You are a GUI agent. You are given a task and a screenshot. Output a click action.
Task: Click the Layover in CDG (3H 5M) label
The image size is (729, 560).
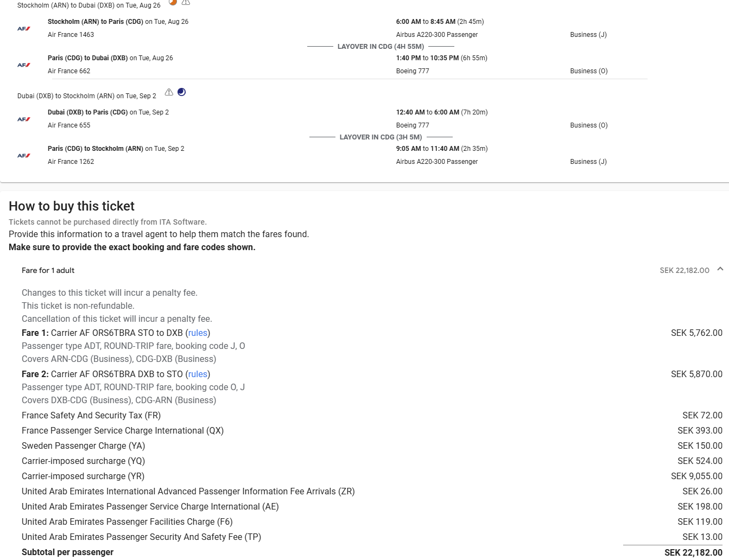coord(381,137)
